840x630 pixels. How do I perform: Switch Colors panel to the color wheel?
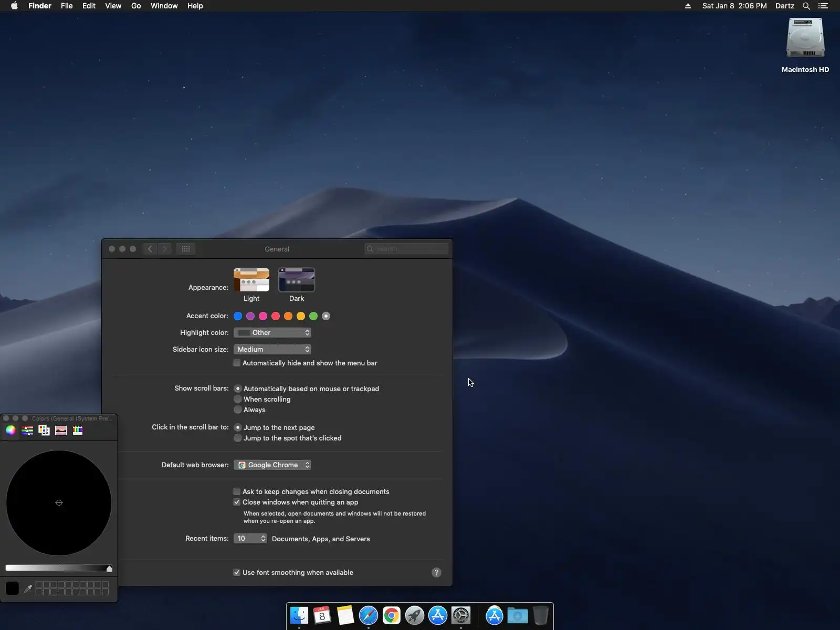pos(10,430)
